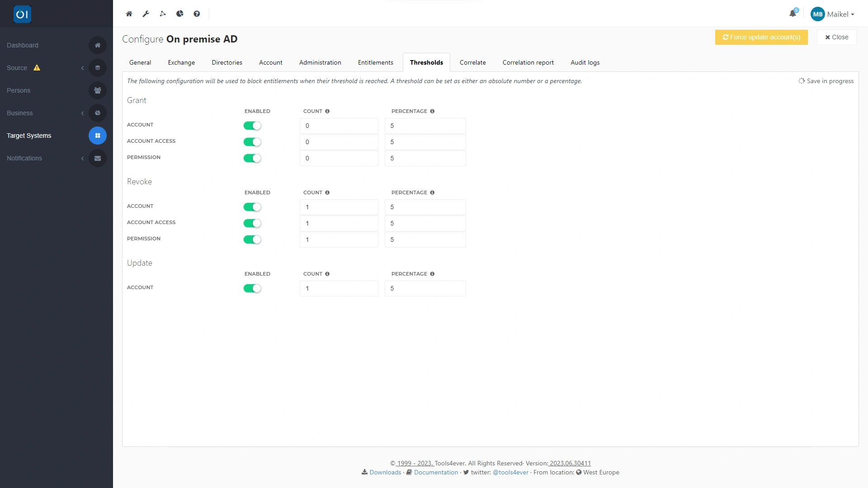Image resolution: width=868 pixels, height=488 pixels.
Task: Open Persons in the sidebar
Action: coord(19,90)
